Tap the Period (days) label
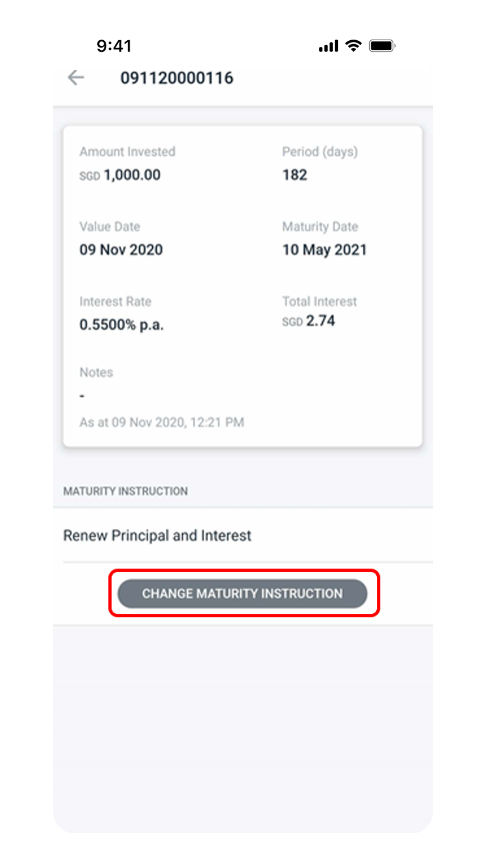Viewport: 482px width, 868px height. [320, 152]
